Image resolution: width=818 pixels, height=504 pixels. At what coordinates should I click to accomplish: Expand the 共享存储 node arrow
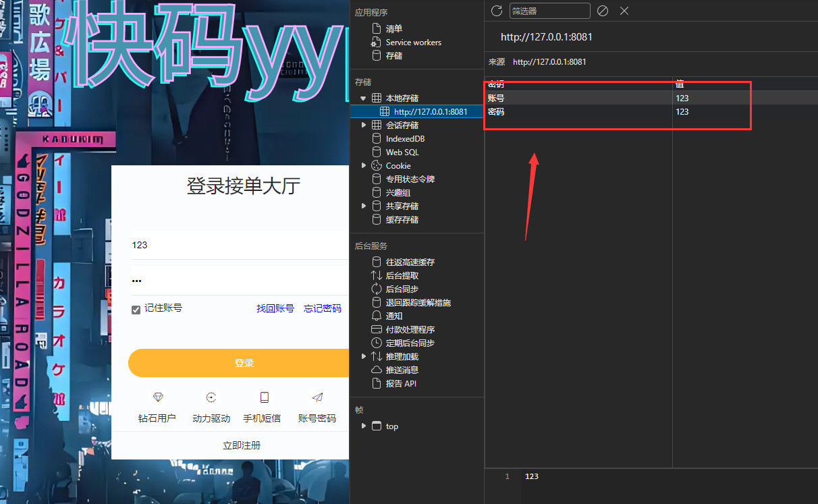[x=364, y=206]
